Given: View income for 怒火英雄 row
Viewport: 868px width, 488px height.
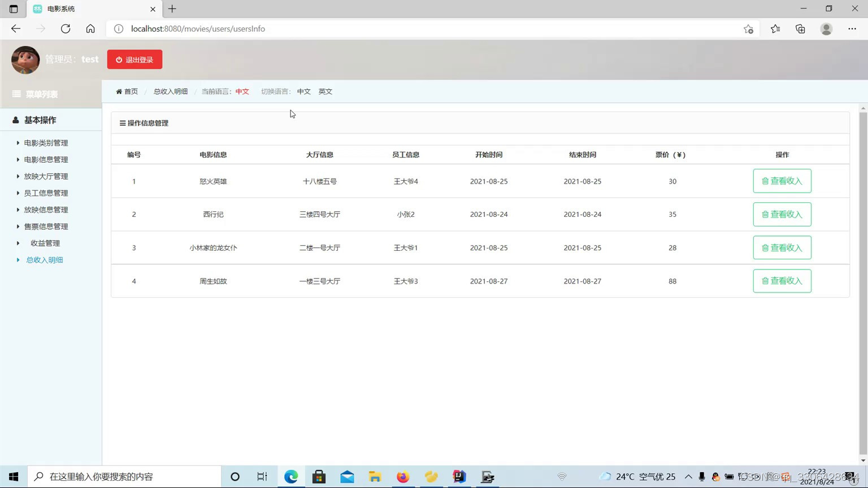Looking at the screenshot, I should 782,181.
